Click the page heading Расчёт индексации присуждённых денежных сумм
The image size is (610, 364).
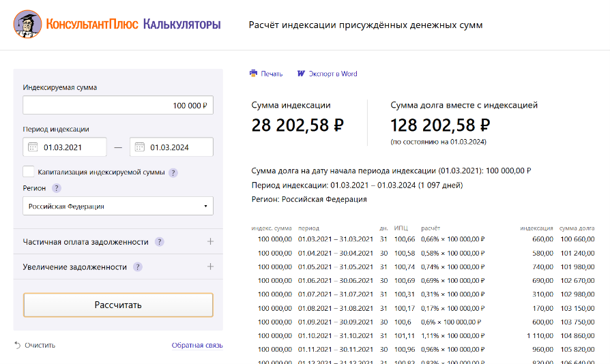coord(366,25)
